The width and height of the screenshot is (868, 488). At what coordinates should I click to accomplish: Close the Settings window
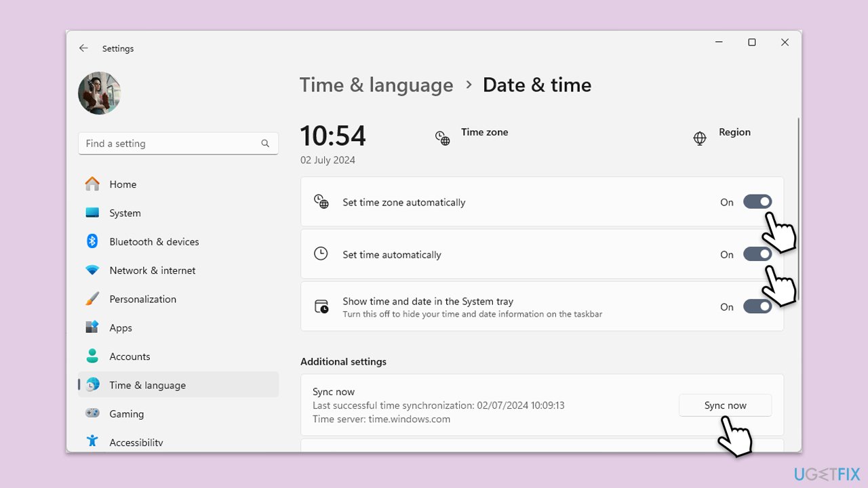785,42
